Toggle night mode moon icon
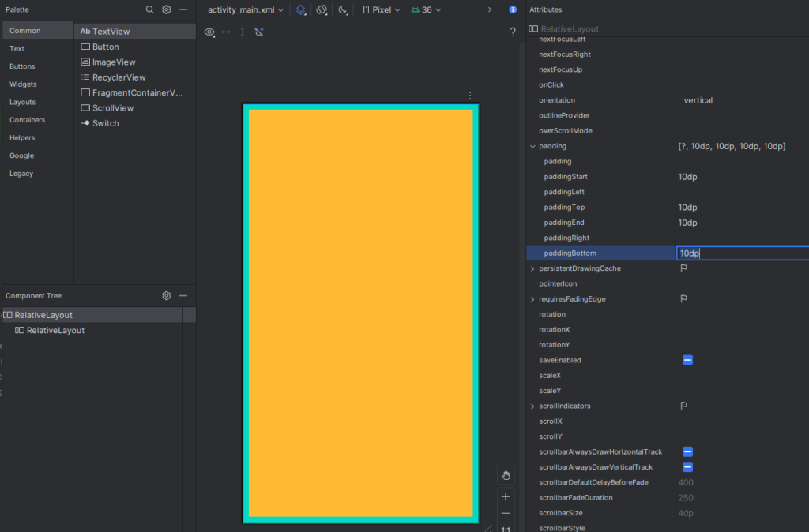 [x=343, y=9]
